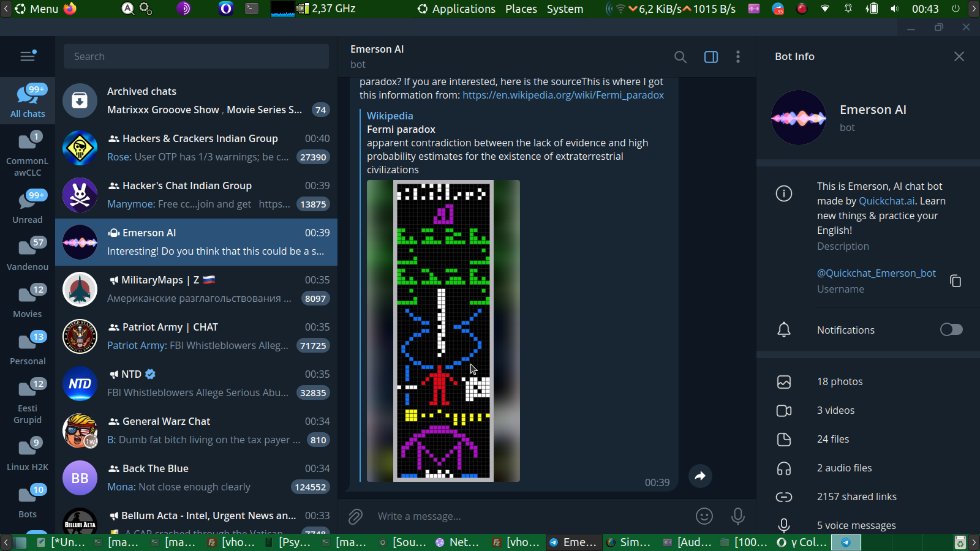Image resolution: width=980 pixels, height=551 pixels.
Task: Click the power button icon in panel
Action: 956,9
